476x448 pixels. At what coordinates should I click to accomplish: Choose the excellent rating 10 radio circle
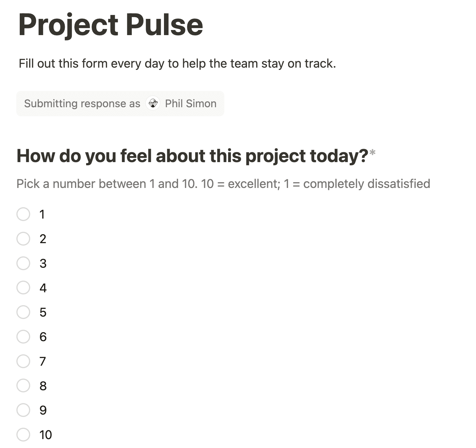23,435
